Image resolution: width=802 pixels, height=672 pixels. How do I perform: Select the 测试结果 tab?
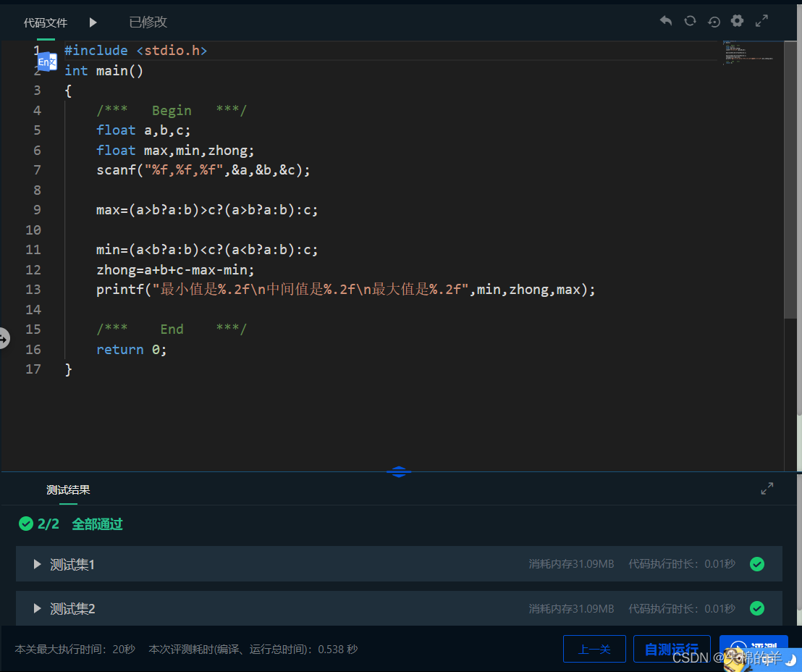[68, 490]
